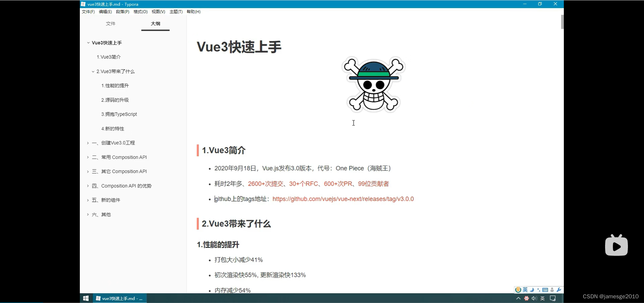Go to 3.拥抱TypeScript in outline

[119, 114]
